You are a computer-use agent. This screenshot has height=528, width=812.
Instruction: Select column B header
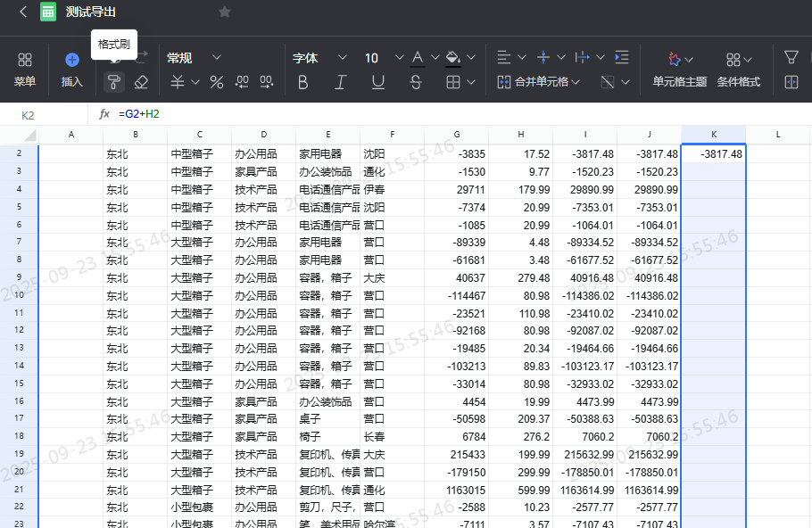coord(135,135)
